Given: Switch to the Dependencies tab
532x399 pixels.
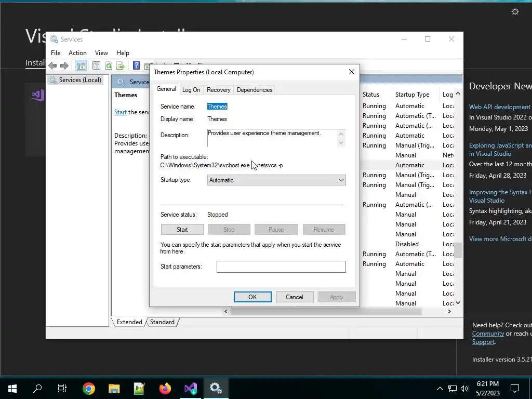Looking at the screenshot, I should tap(255, 90).
